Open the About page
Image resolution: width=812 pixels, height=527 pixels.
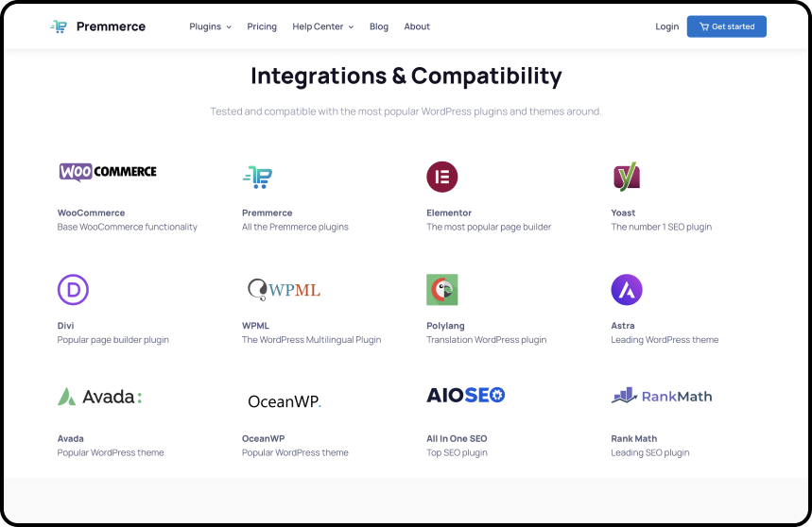(x=417, y=26)
